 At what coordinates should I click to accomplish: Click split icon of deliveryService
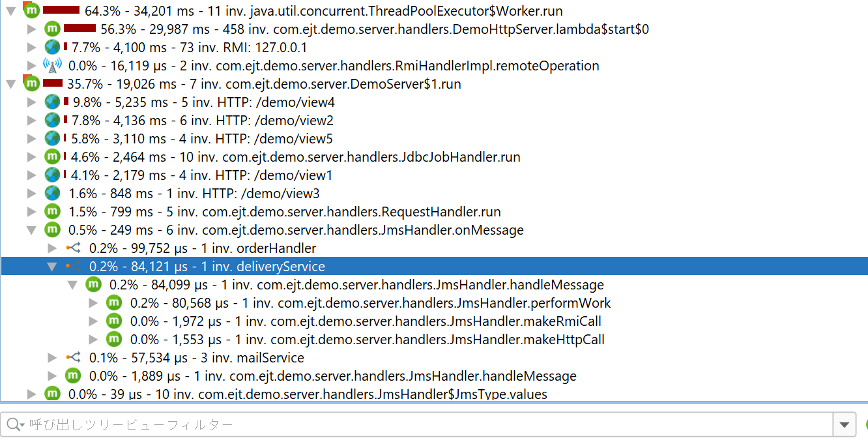click(x=73, y=267)
